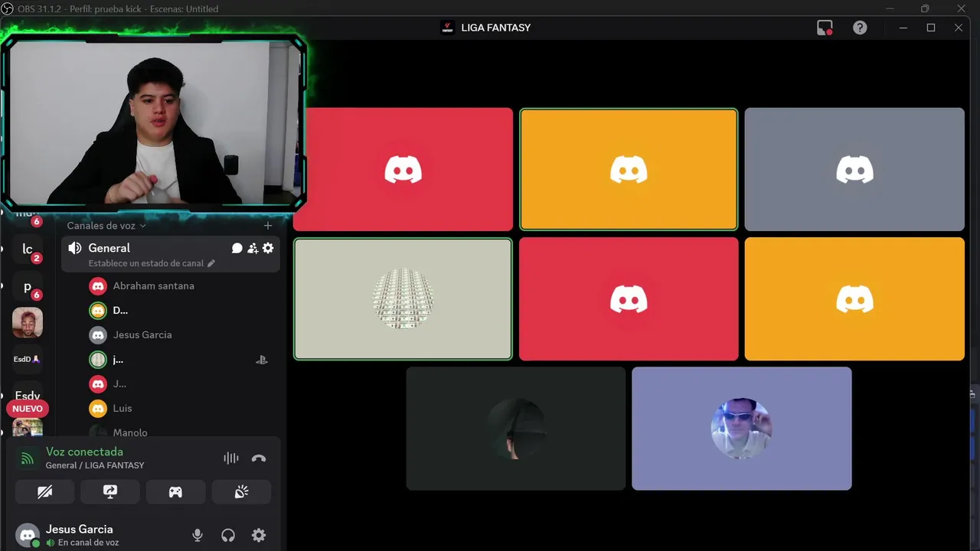The width and height of the screenshot is (980, 551).
Task: Minimize the OBS window
Action: (x=890, y=8)
